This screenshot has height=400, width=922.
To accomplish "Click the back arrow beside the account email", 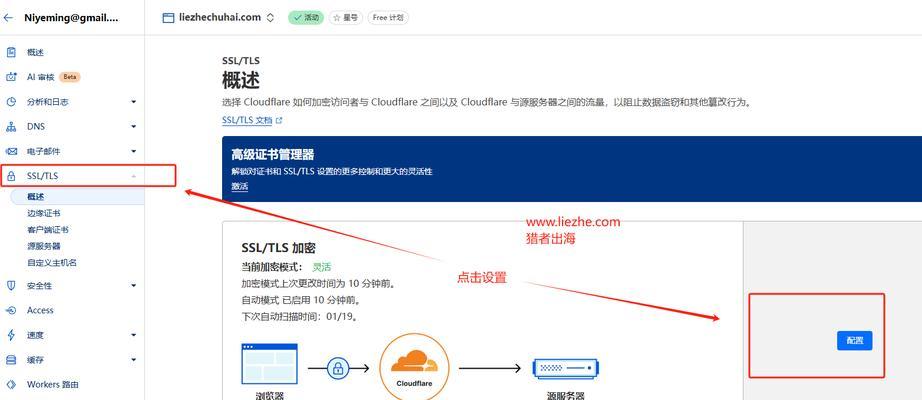I will click(8, 18).
